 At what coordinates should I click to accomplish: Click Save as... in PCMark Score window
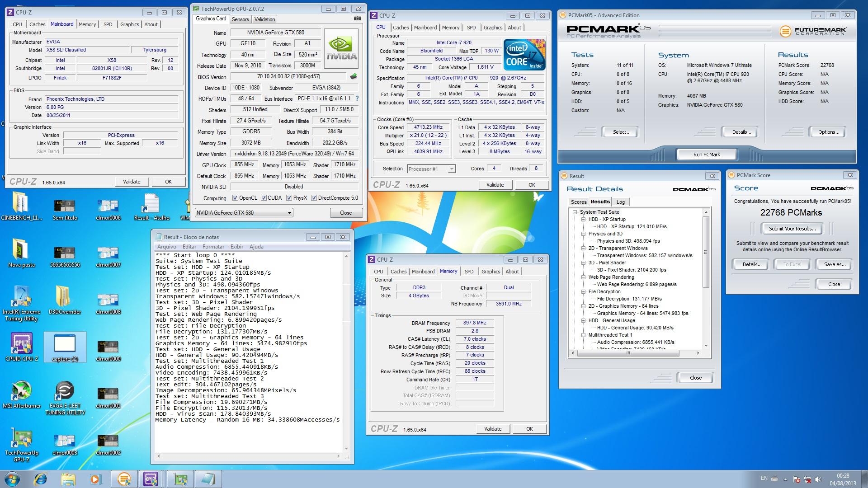click(834, 264)
